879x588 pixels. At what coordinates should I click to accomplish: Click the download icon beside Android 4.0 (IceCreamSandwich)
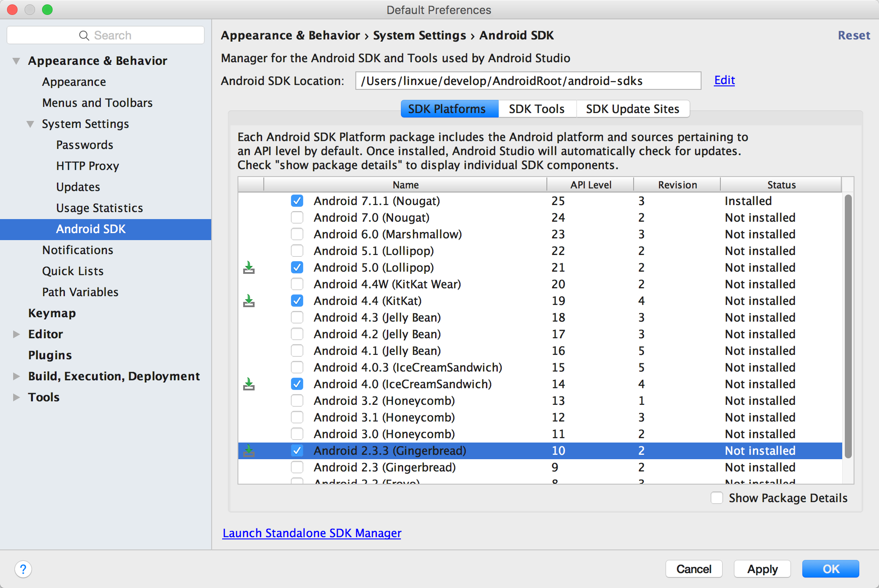249,384
